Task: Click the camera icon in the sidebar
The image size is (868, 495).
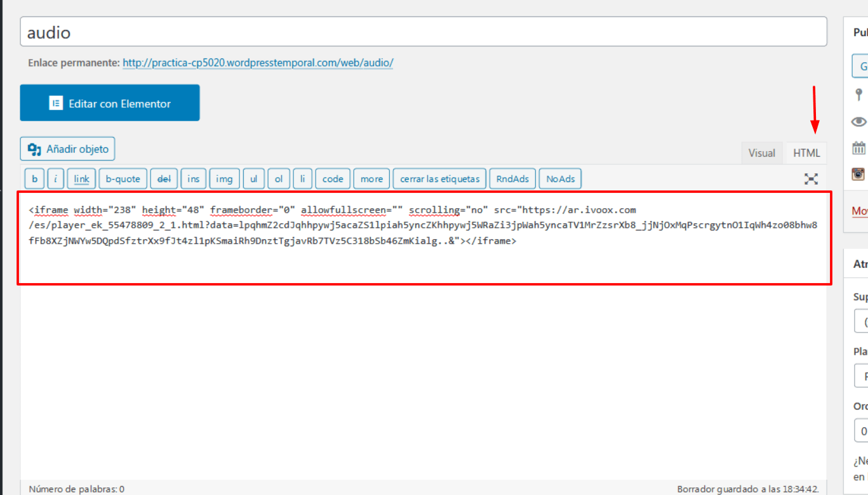Action: coord(859,173)
